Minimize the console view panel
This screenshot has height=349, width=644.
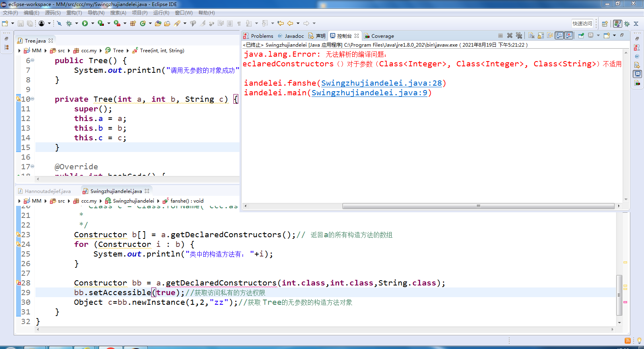[622, 35]
